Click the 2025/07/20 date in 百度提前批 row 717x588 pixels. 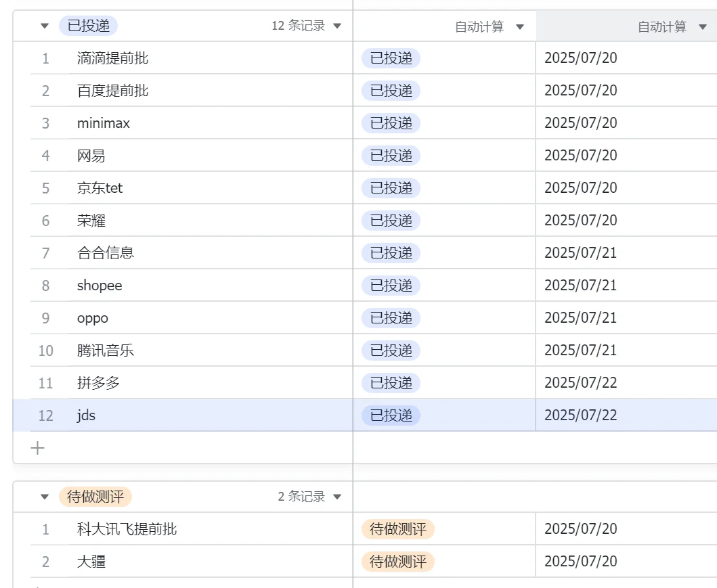[x=581, y=91]
